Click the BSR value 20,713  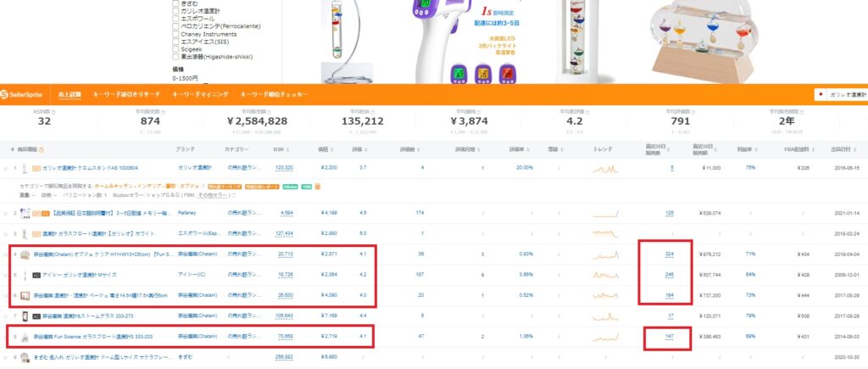tap(286, 254)
